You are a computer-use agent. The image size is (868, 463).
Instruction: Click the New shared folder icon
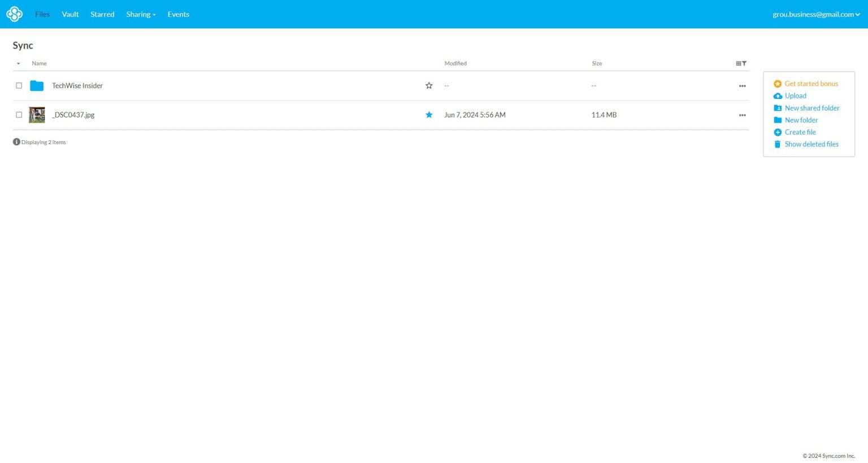[x=778, y=107]
